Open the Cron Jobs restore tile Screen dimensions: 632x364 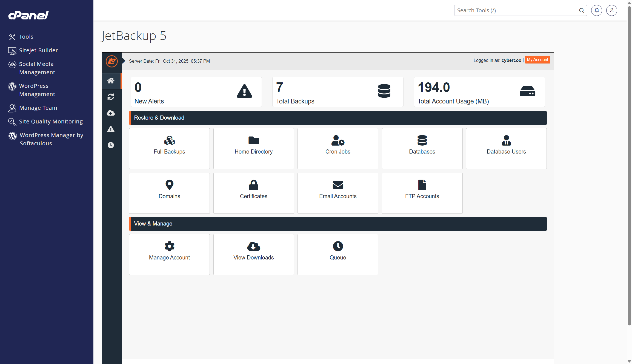[338, 148]
